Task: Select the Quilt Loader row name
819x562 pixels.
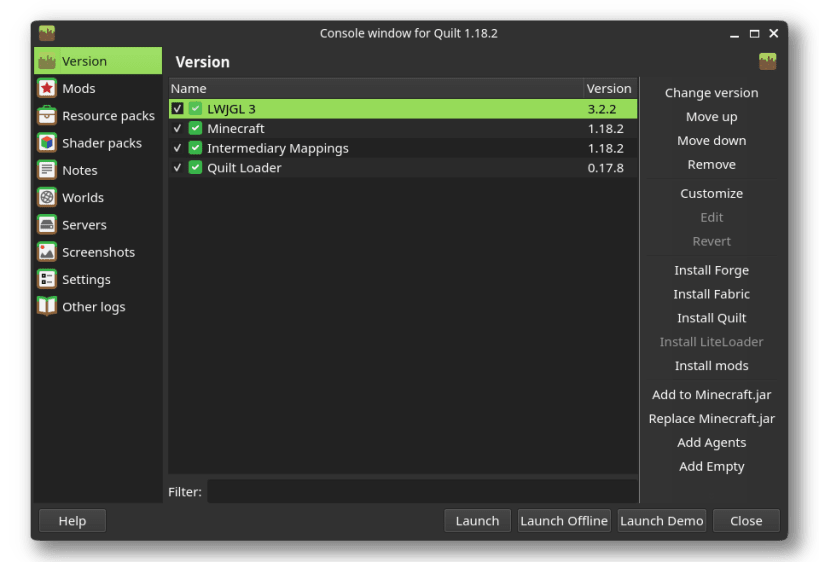Action: click(x=244, y=168)
